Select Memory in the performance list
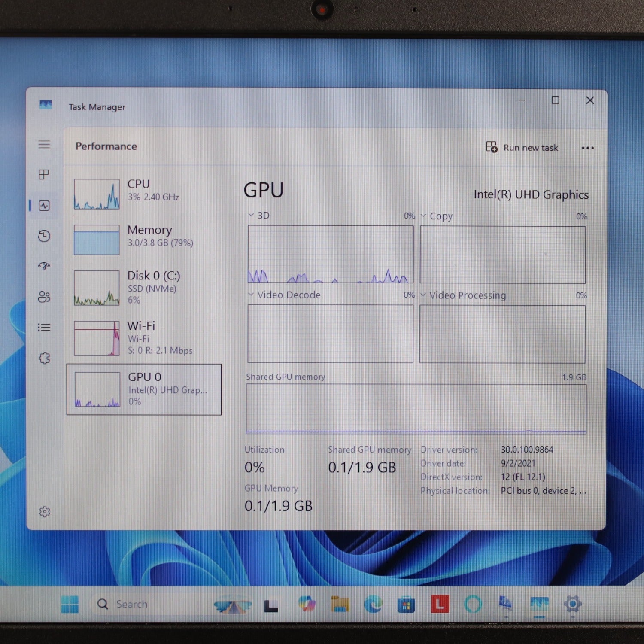The width and height of the screenshot is (644, 644). tap(144, 240)
